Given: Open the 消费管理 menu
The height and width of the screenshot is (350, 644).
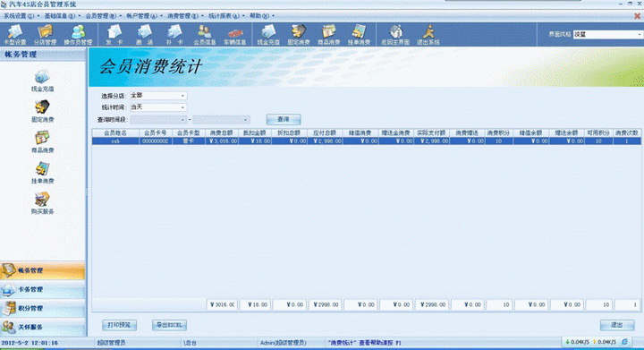Looking at the screenshot, I should click(185, 16).
